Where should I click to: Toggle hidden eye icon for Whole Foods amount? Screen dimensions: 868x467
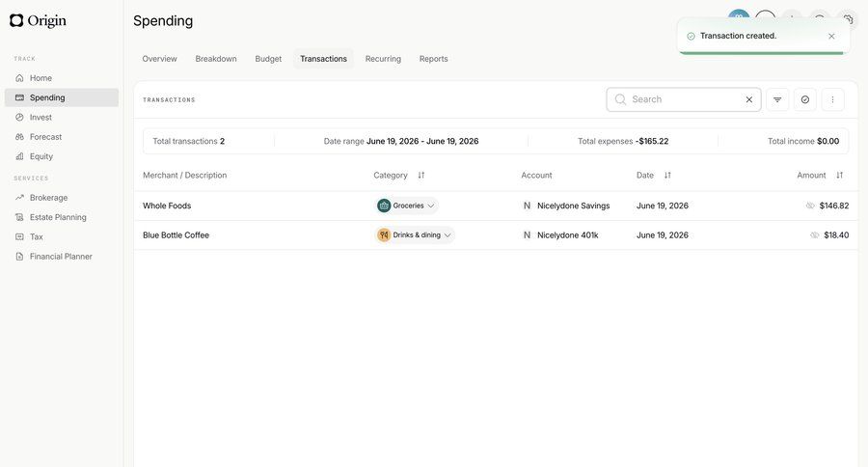pyautogui.click(x=810, y=206)
